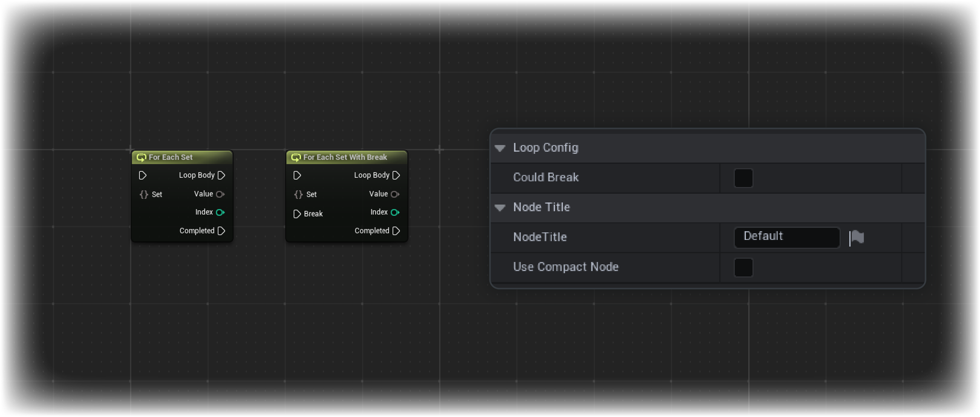Collapse the Loop Config section
The height and width of the screenshot is (417, 980).
500,148
